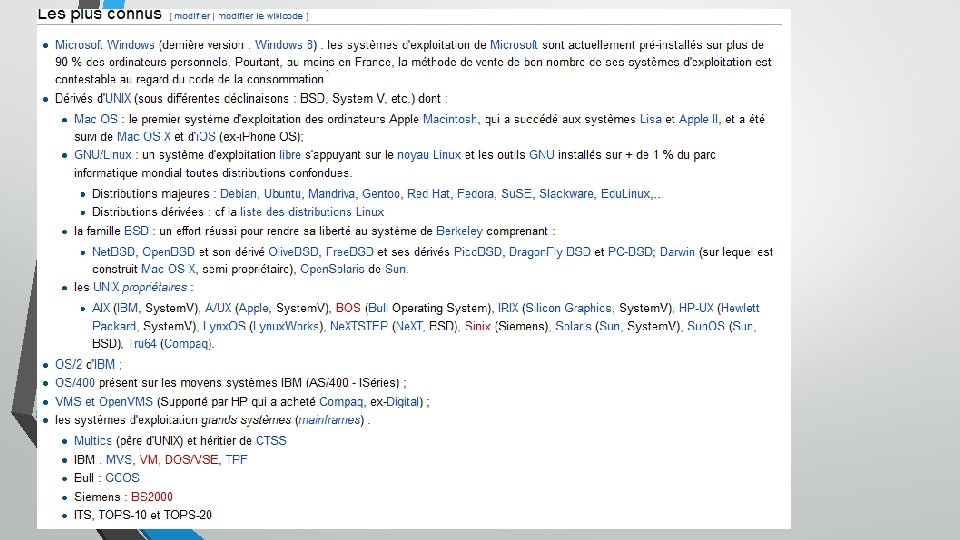This screenshot has width=960, height=540.
Task: Click the red BS2000 link
Action: [x=151, y=497]
